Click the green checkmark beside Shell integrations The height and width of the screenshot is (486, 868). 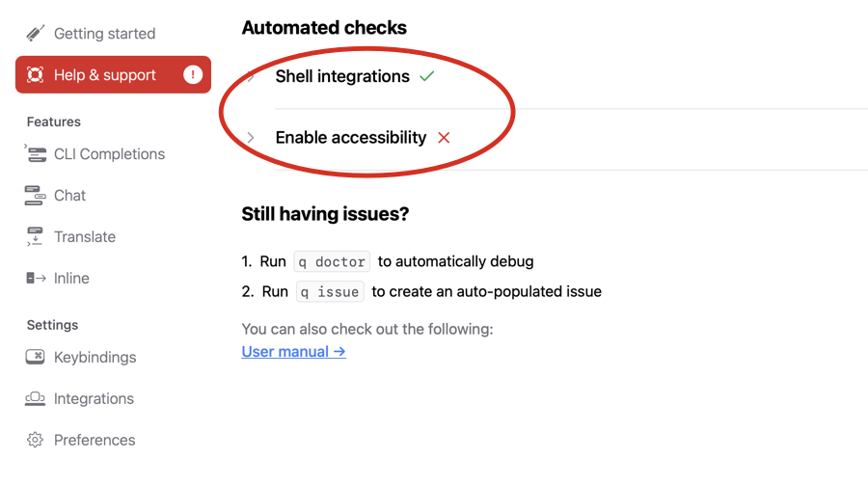[x=427, y=76]
